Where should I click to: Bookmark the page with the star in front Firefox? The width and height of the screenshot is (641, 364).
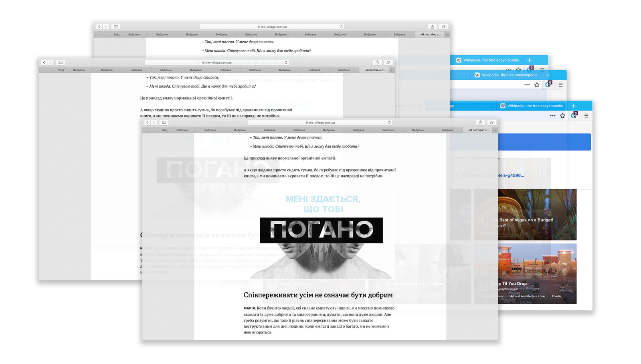pos(563,116)
